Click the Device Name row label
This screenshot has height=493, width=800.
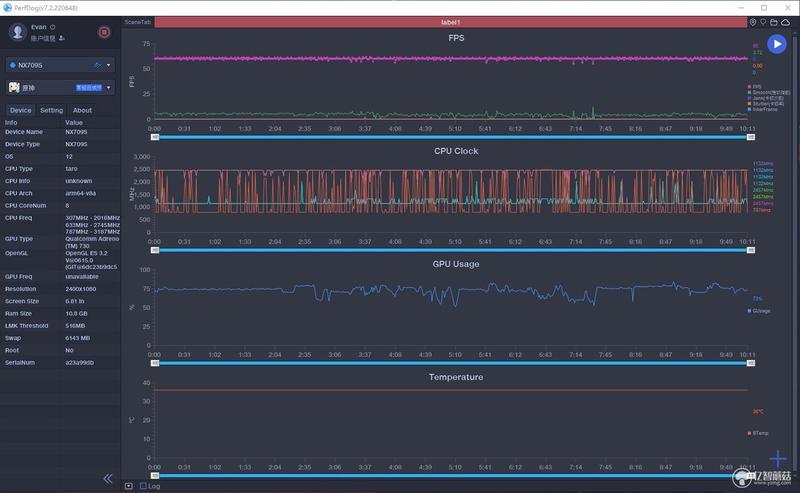23,132
